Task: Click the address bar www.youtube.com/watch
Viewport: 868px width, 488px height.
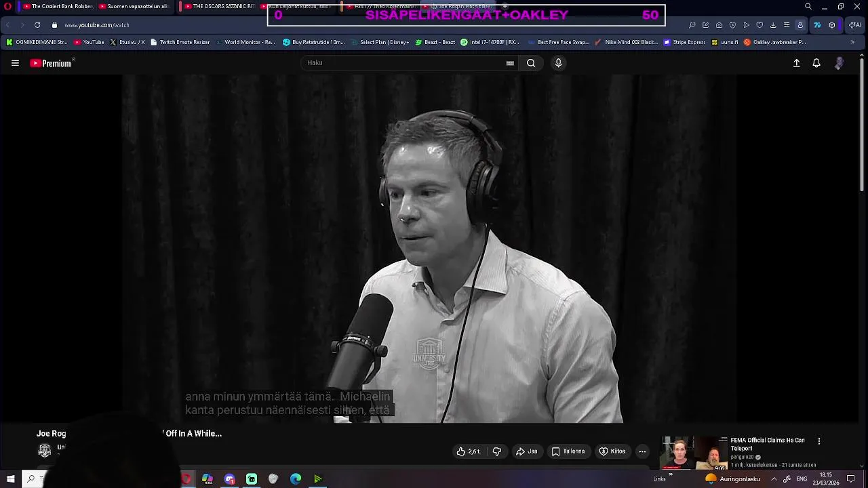Action: (97, 25)
